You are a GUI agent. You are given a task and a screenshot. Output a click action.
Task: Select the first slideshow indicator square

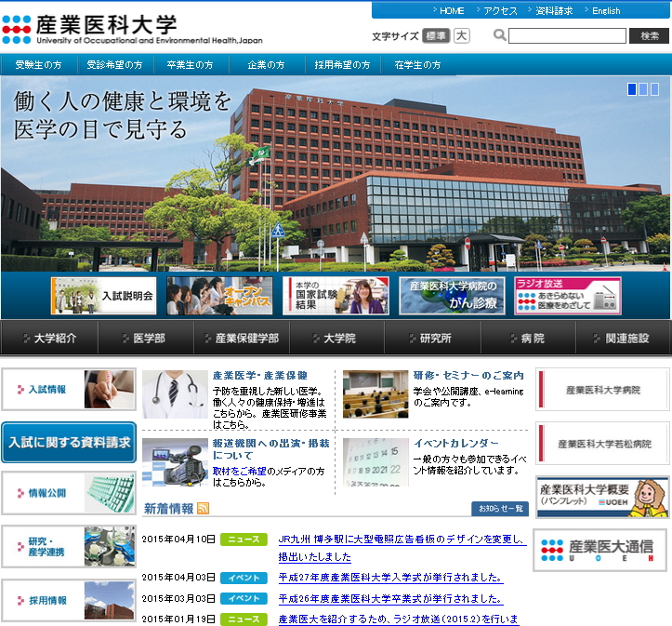(632, 89)
